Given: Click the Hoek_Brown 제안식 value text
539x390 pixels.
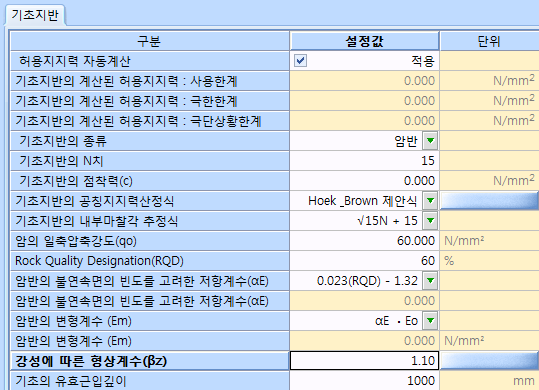Looking at the screenshot, I should [x=363, y=201].
